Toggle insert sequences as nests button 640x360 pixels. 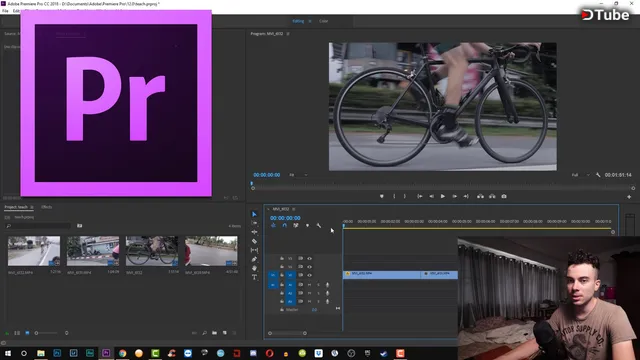click(x=273, y=225)
